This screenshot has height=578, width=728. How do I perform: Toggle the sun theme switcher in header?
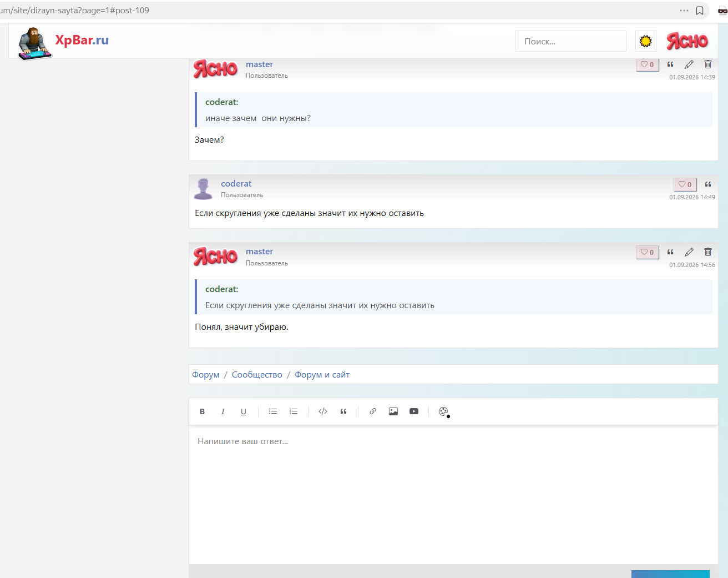646,41
